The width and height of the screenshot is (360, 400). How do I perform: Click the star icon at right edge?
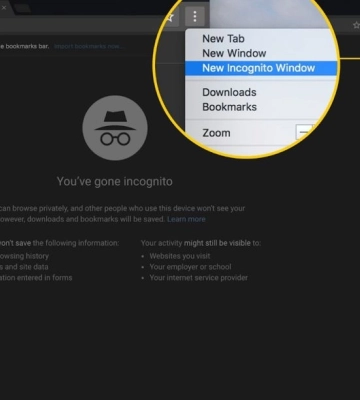click(x=356, y=25)
